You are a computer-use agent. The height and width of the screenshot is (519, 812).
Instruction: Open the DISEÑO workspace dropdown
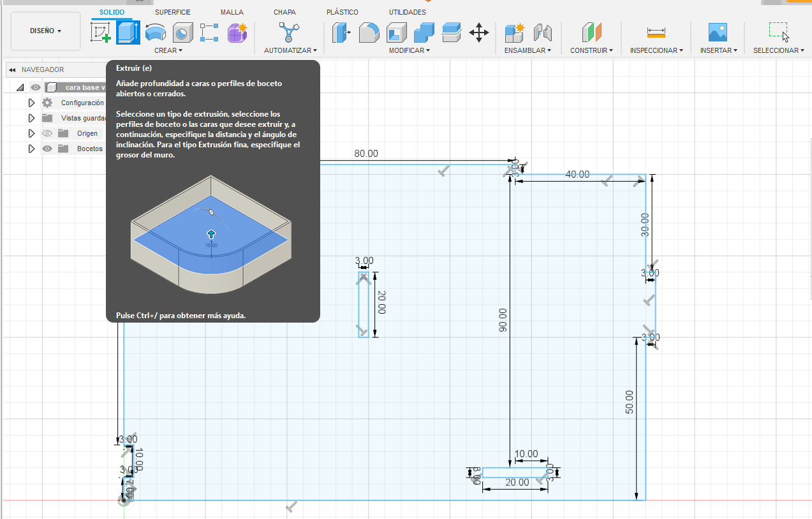point(46,31)
